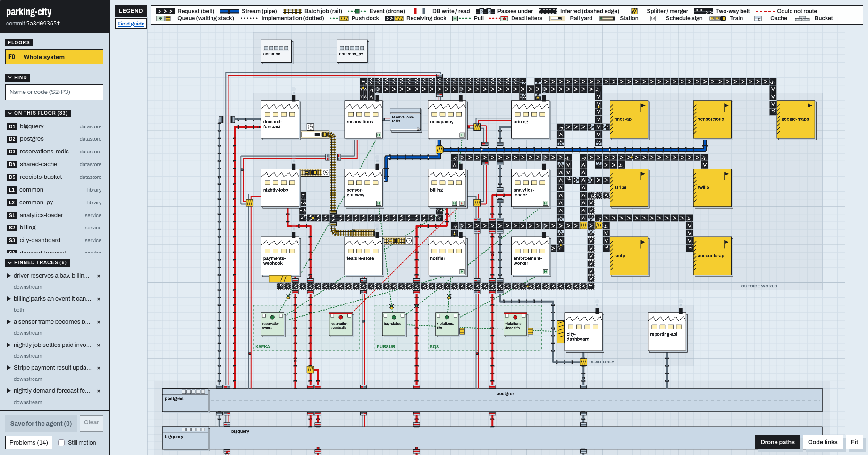Select reservations-redis in the floor list
The image size is (868, 455).
(54, 152)
